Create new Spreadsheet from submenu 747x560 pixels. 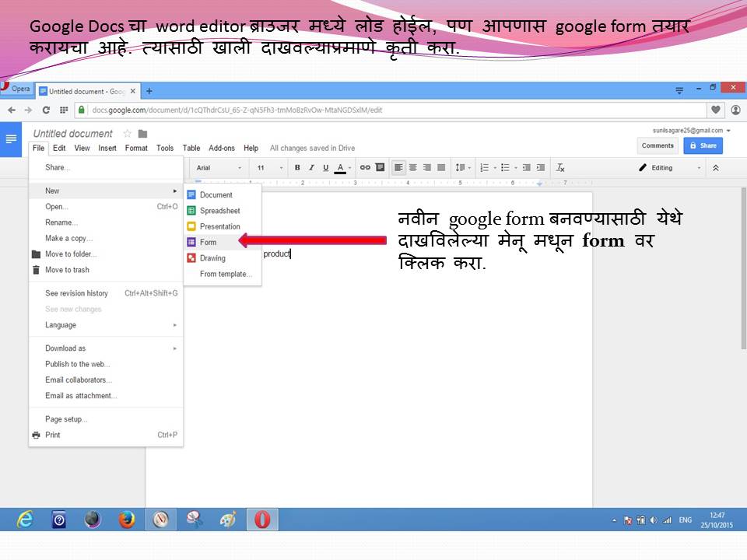(x=223, y=211)
